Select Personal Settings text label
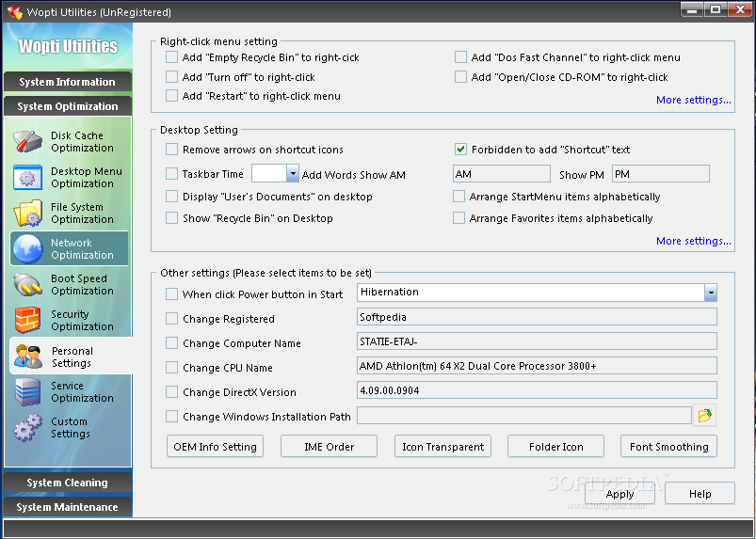Viewport: 756px width, 539px height. [72, 357]
